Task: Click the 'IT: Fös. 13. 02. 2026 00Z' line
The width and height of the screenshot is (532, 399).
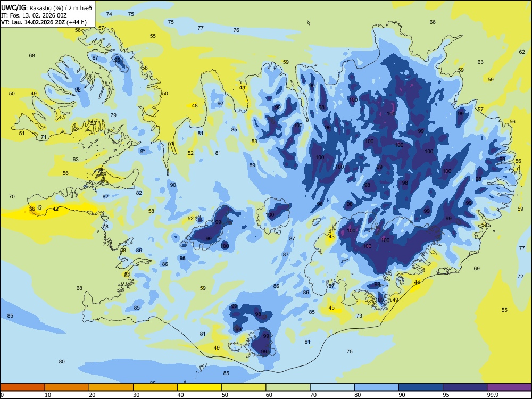Action: pos(34,15)
